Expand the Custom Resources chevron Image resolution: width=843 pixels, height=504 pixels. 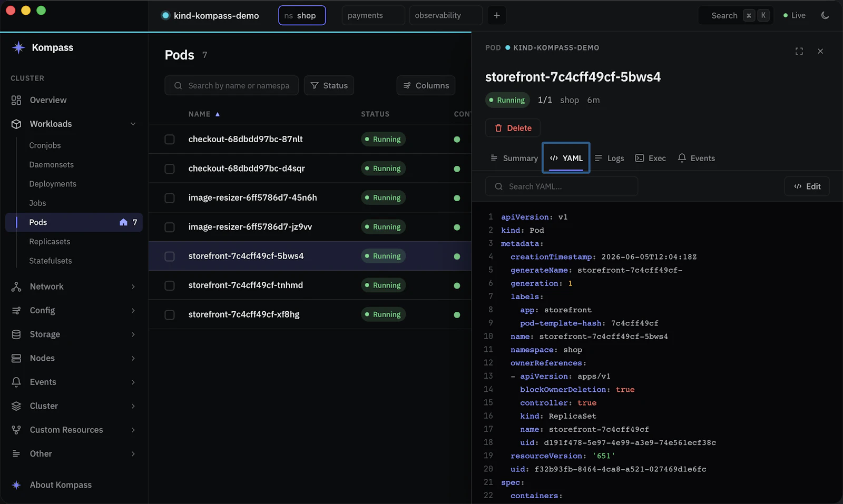pos(133,430)
